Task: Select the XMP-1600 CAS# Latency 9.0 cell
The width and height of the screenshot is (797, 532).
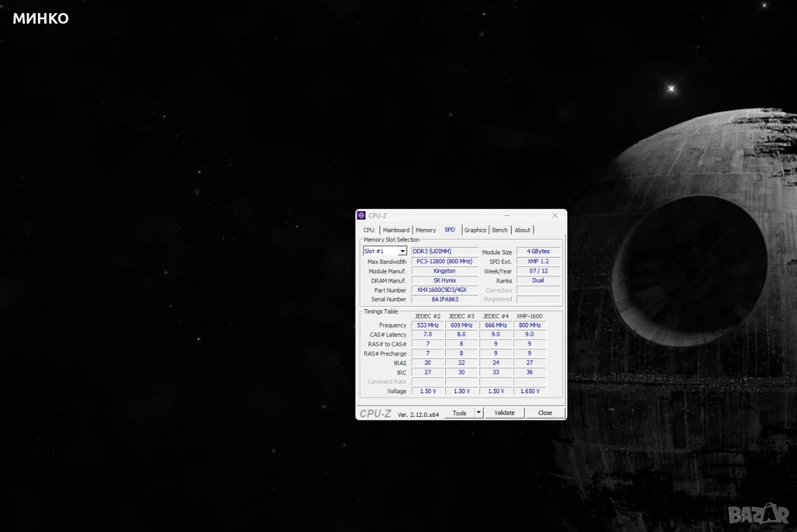Action: pyautogui.click(x=529, y=335)
